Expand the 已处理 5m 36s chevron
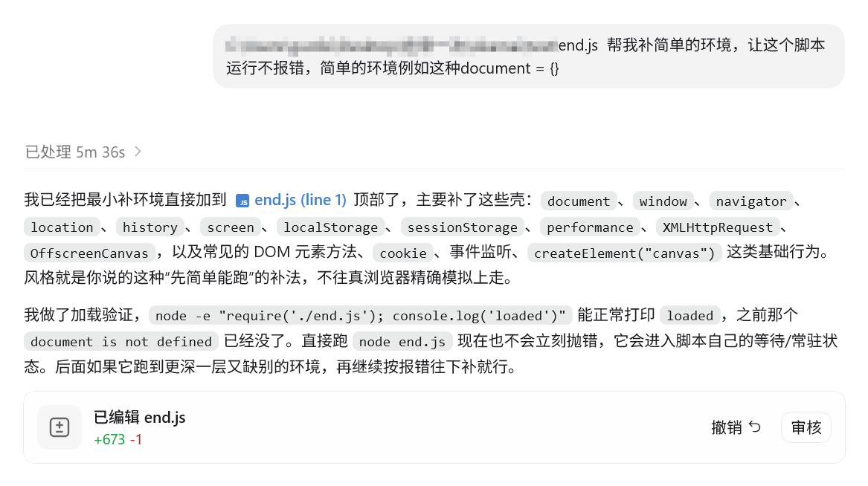 (x=138, y=152)
